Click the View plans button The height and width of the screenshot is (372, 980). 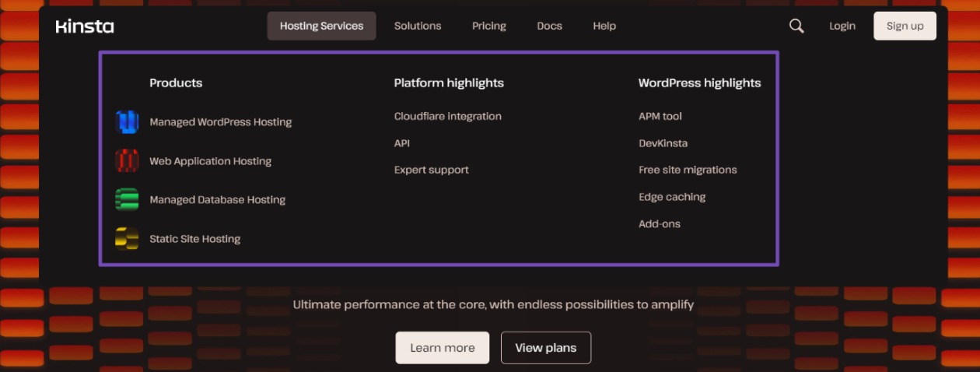pos(546,348)
